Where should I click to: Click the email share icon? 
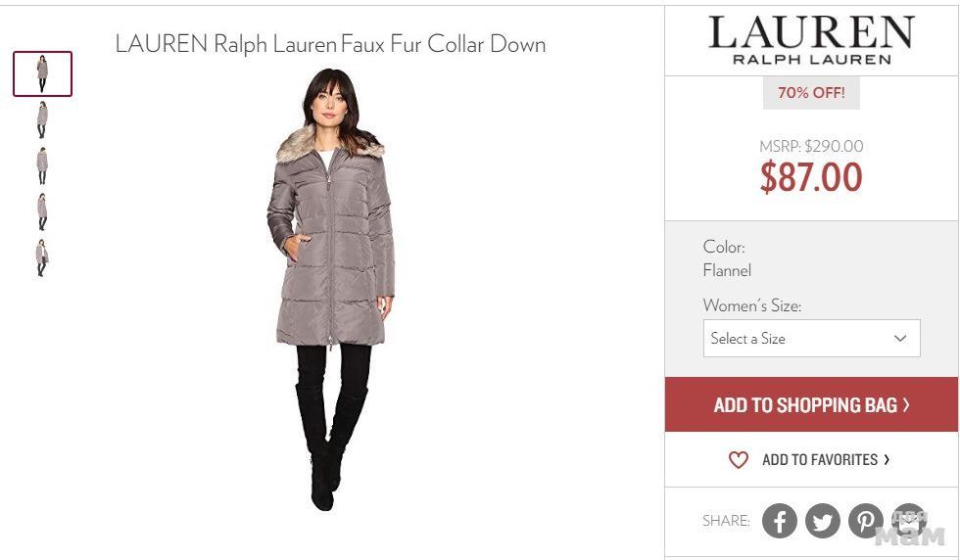[909, 521]
